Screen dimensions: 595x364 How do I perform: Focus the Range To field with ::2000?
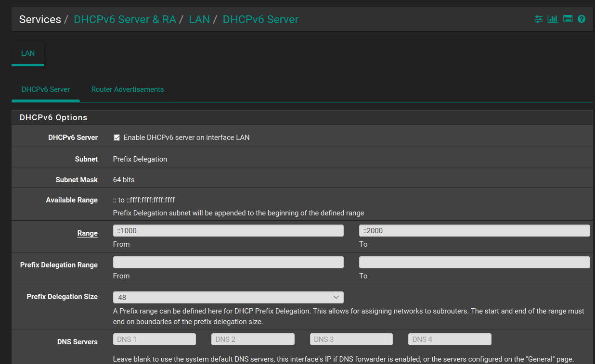coord(474,231)
